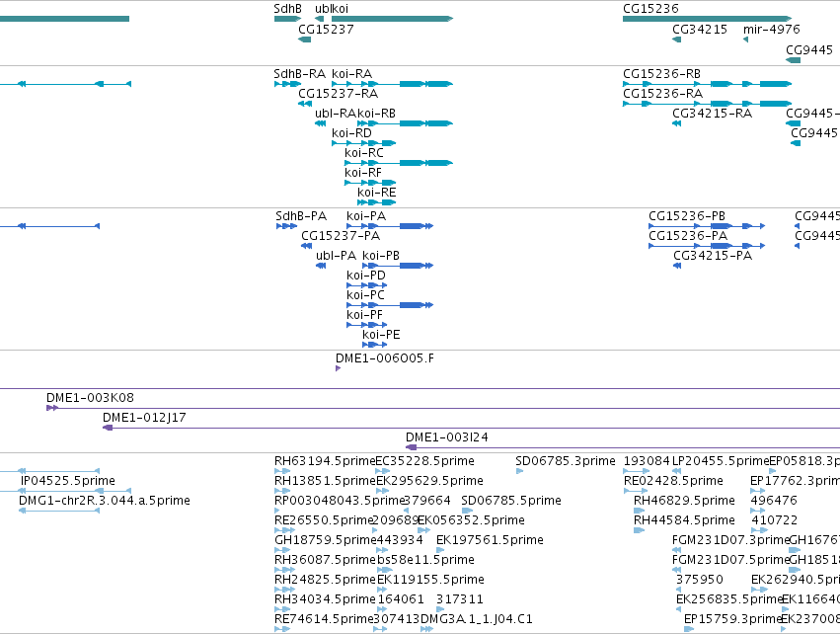Click the koi-RA transcript label
Viewport: 840px width, 634px height.
coord(352,74)
